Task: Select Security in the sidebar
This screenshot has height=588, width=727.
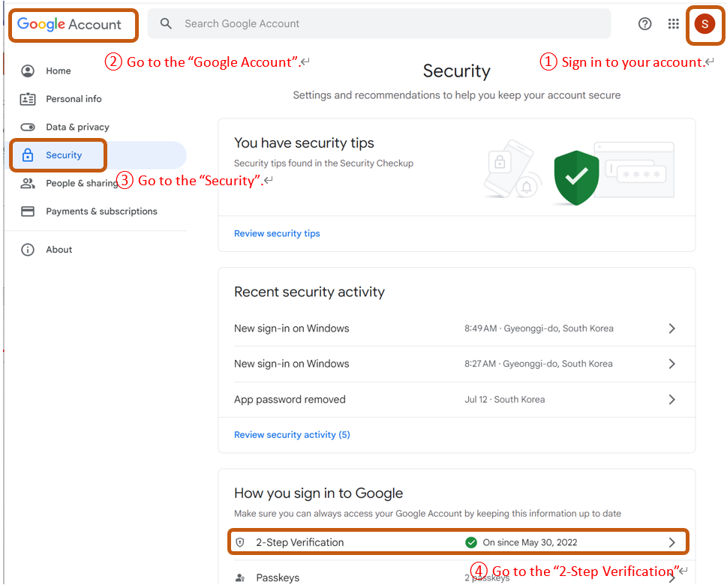Action: [64, 155]
